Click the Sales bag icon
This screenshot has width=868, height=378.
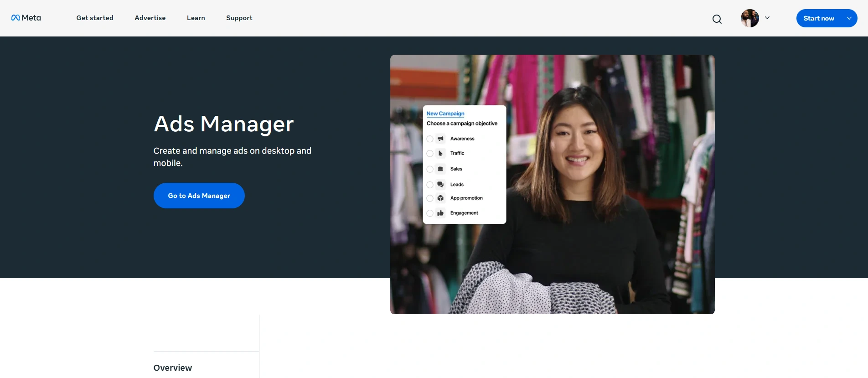(440, 169)
